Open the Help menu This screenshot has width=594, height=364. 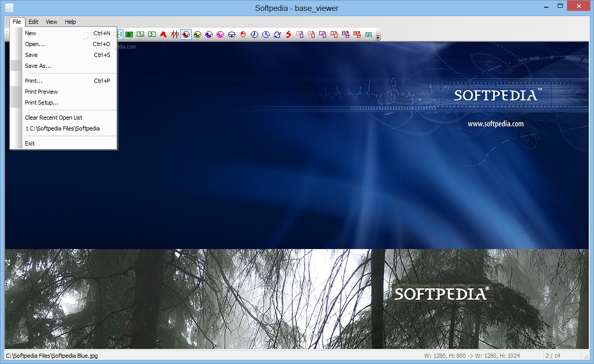pos(70,22)
